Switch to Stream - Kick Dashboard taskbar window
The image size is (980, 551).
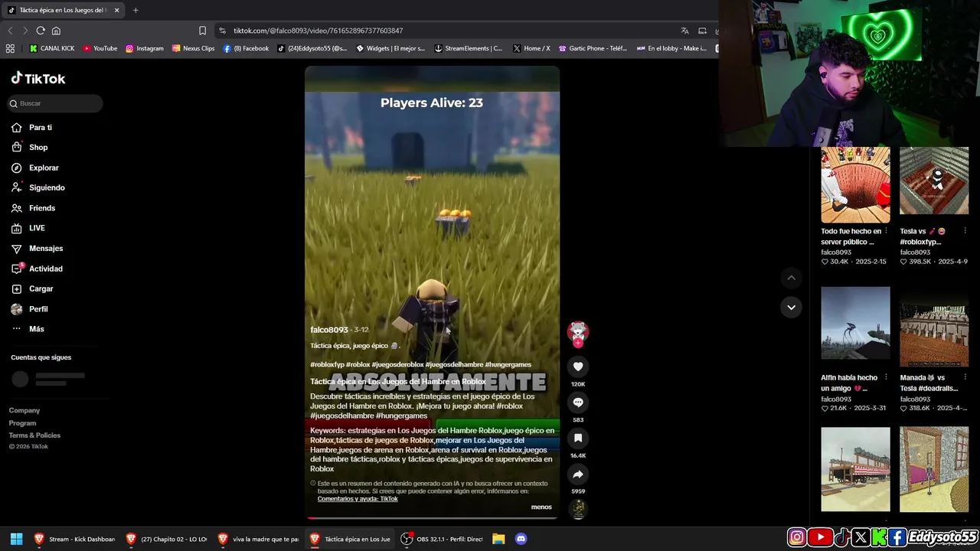[x=73, y=539]
